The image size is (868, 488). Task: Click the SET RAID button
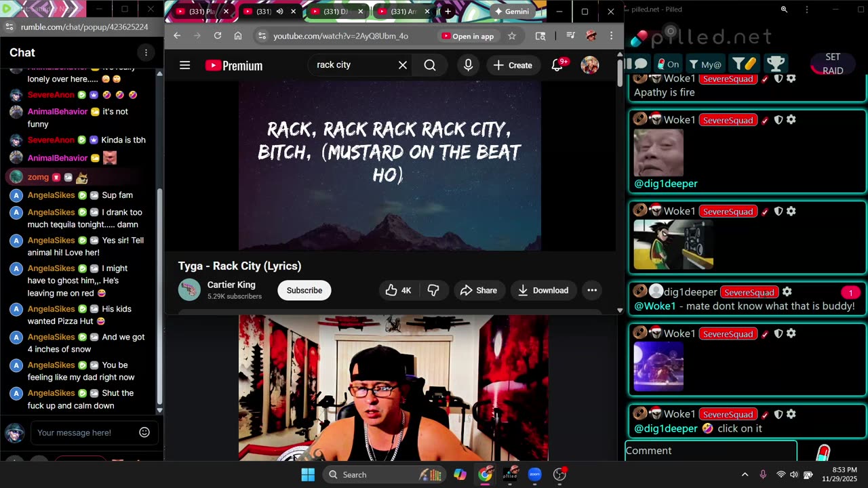click(833, 64)
